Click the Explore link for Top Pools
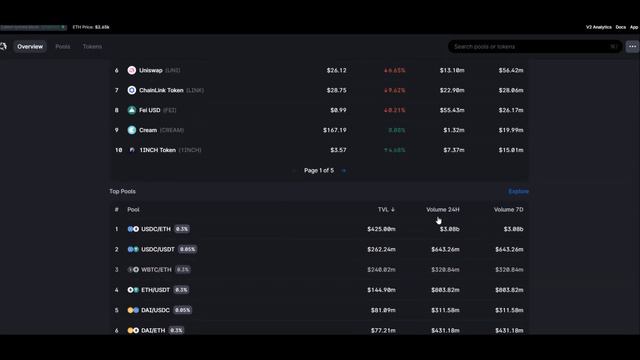This screenshot has width=640, height=360. click(518, 191)
